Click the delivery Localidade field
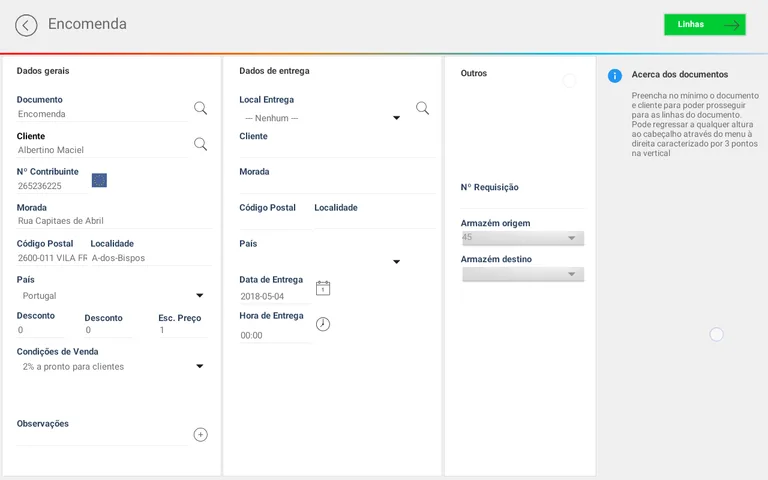 375,222
